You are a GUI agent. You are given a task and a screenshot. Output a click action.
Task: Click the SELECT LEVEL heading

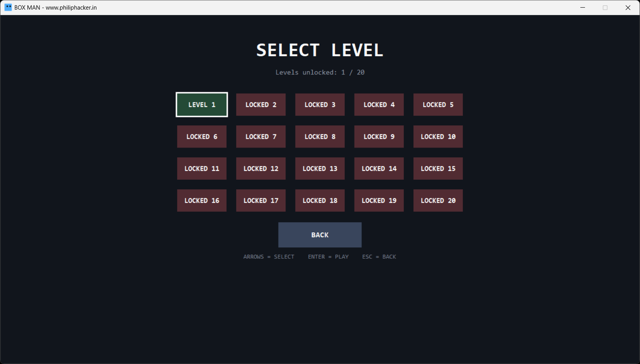[x=320, y=50]
